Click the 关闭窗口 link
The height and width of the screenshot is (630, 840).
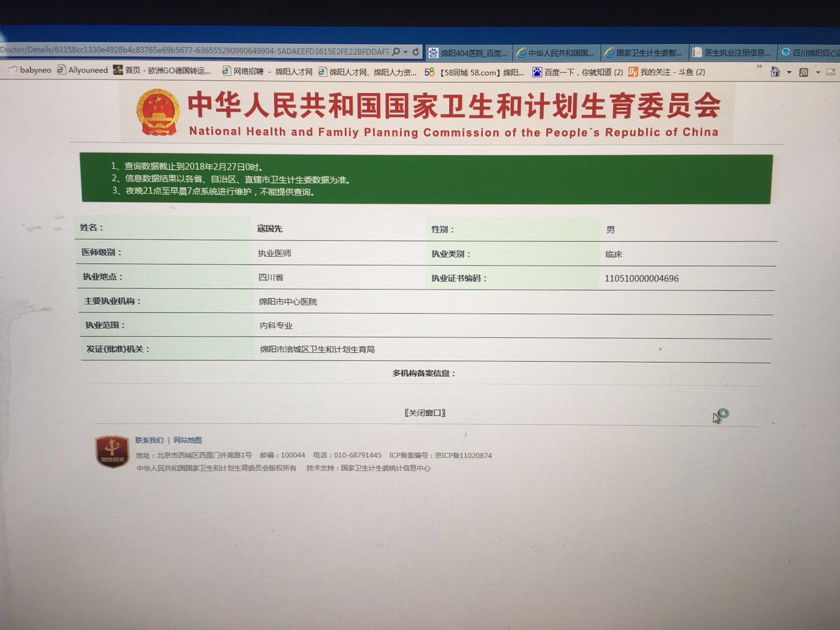(425, 413)
